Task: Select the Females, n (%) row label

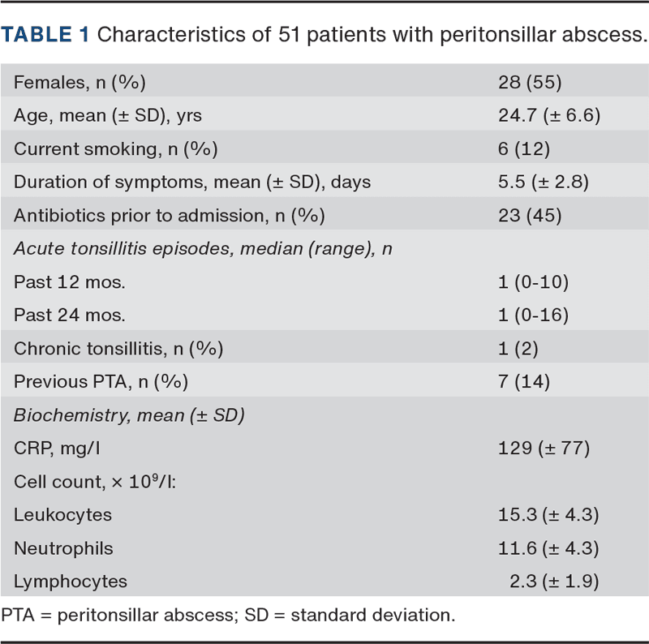Action: coord(80,81)
